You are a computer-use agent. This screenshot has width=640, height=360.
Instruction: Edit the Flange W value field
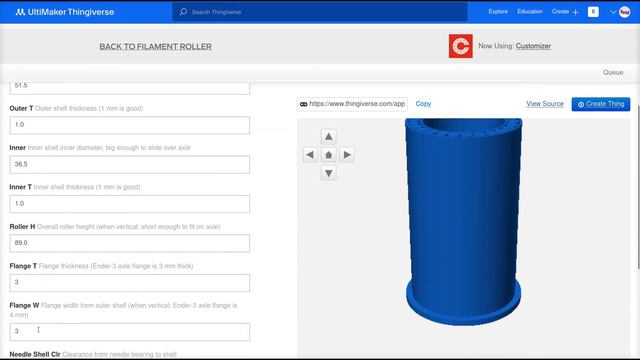pos(129,332)
